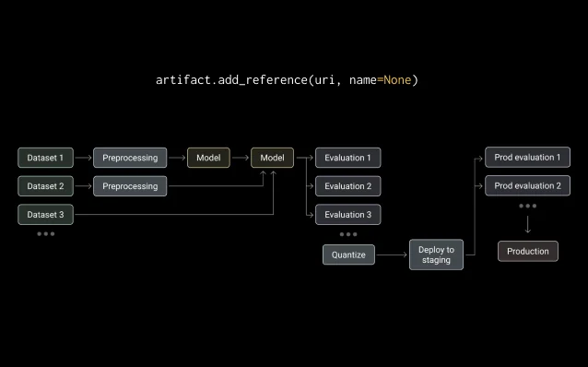The width and height of the screenshot is (588, 367).
Task: Click the Evaluation 2 box
Action: [x=348, y=186]
